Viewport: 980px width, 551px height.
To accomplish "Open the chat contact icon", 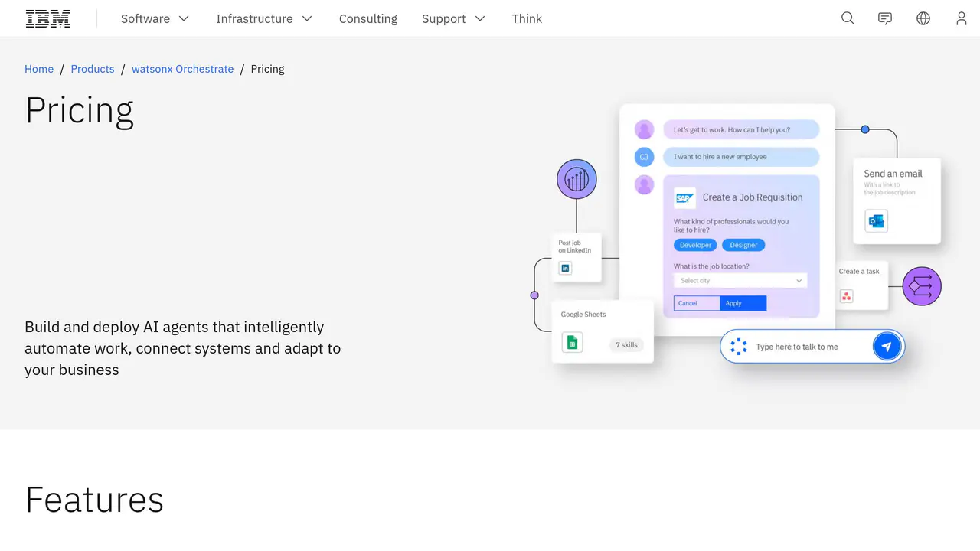I will point(885,18).
